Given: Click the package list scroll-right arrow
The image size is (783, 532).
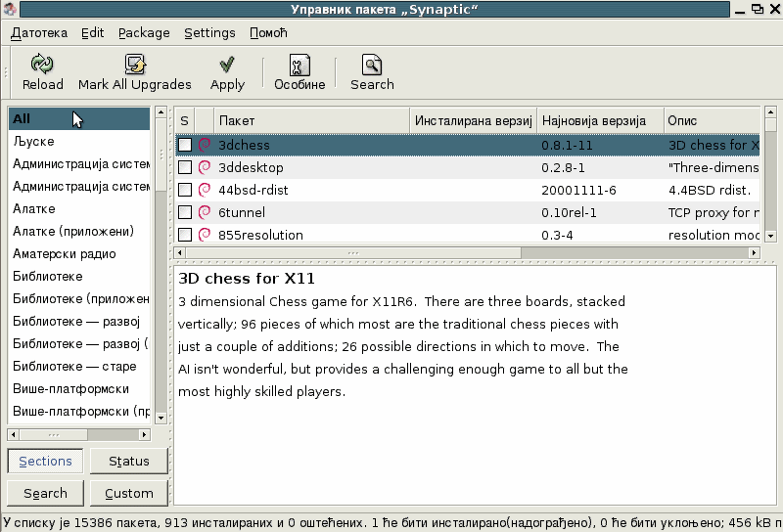Looking at the screenshot, I should pos(754,253).
